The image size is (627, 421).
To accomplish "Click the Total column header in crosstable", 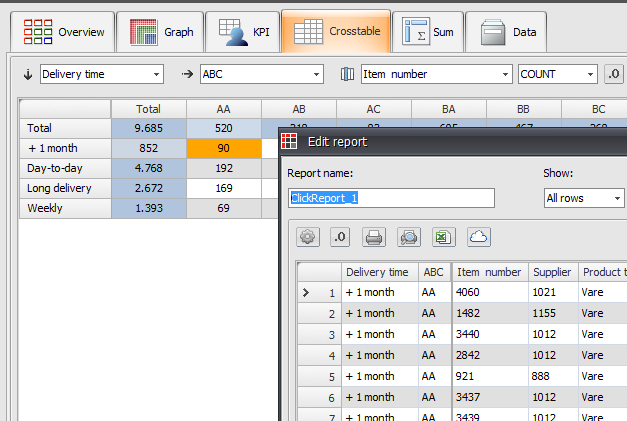I will (x=148, y=109).
